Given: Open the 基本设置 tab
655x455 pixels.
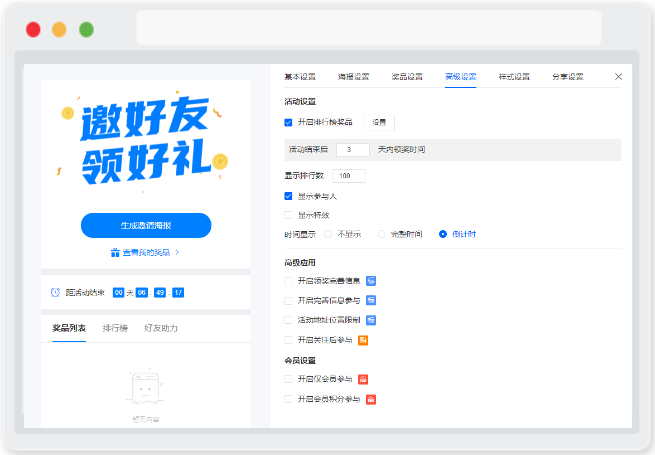Looking at the screenshot, I should coord(300,77).
